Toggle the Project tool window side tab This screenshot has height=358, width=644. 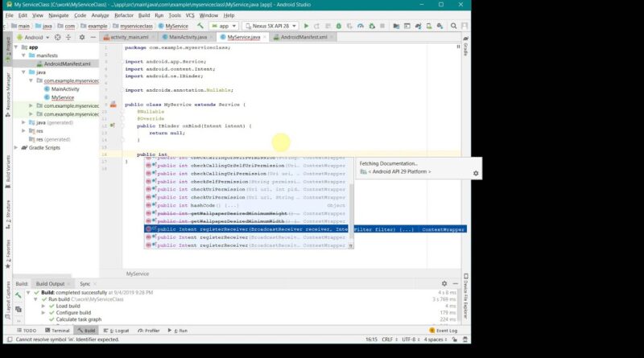click(8, 48)
